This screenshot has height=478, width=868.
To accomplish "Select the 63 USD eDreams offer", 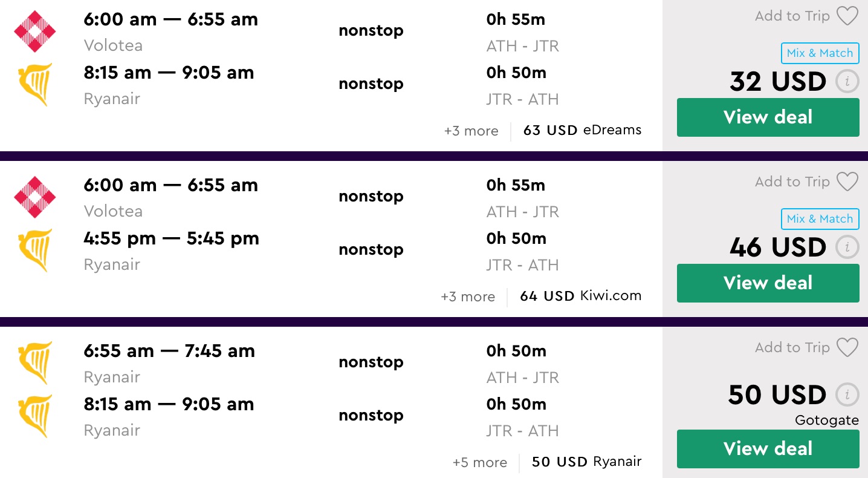I will point(582,130).
